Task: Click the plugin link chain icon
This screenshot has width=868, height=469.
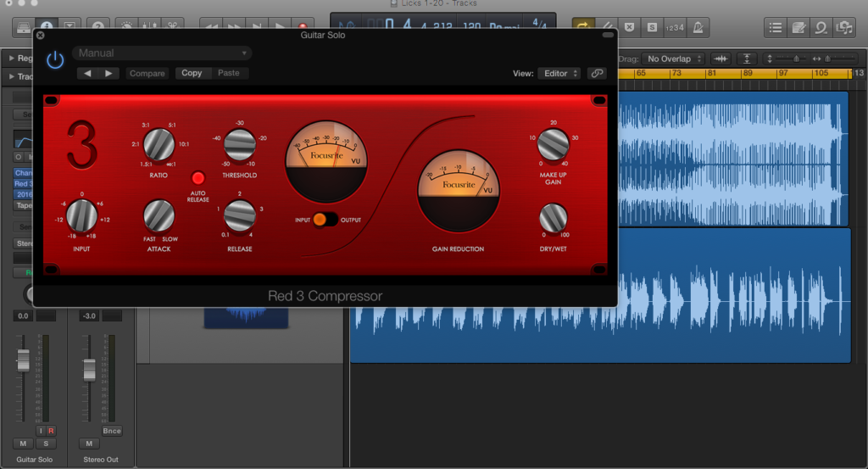Action: (x=597, y=73)
